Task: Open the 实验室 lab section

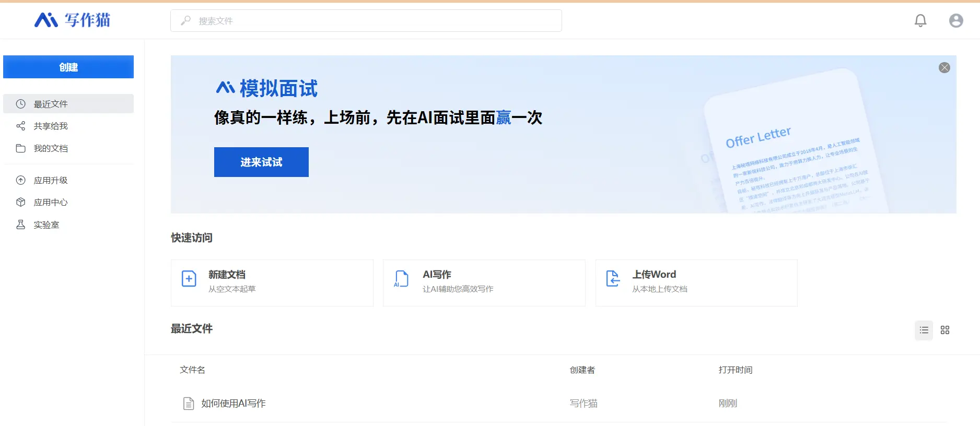Action: coord(46,224)
